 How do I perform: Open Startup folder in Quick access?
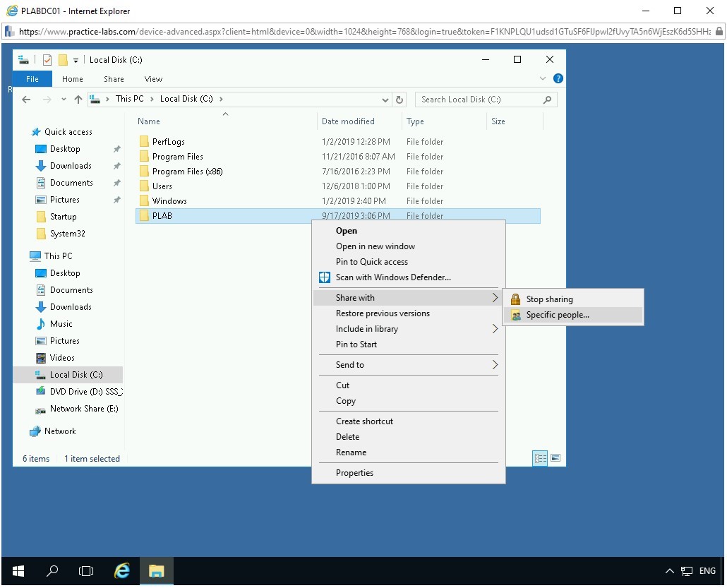(x=63, y=217)
